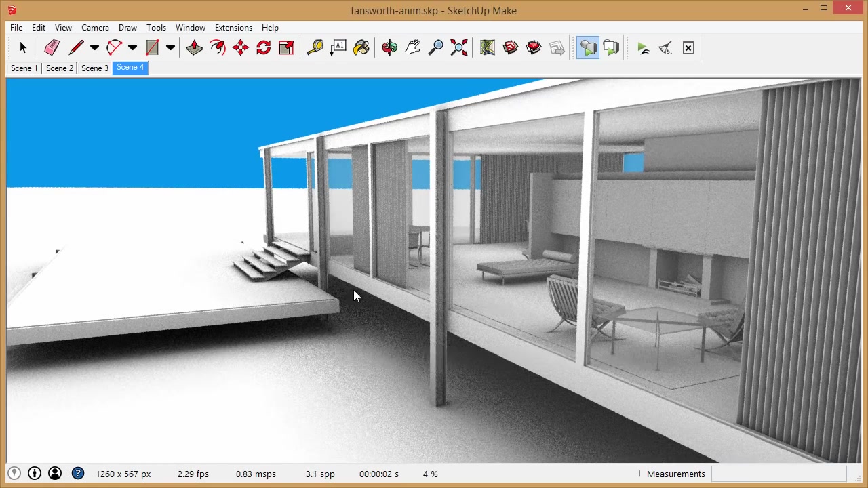Image resolution: width=868 pixels, height=488 pixels.
Task: Open the Edit menu
Action: (39, 28)
